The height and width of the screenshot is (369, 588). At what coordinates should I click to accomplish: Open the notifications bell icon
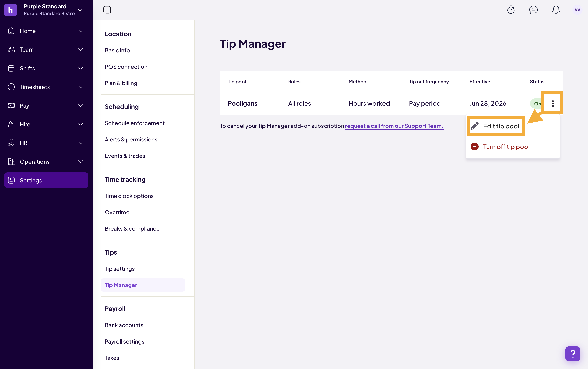556,10
